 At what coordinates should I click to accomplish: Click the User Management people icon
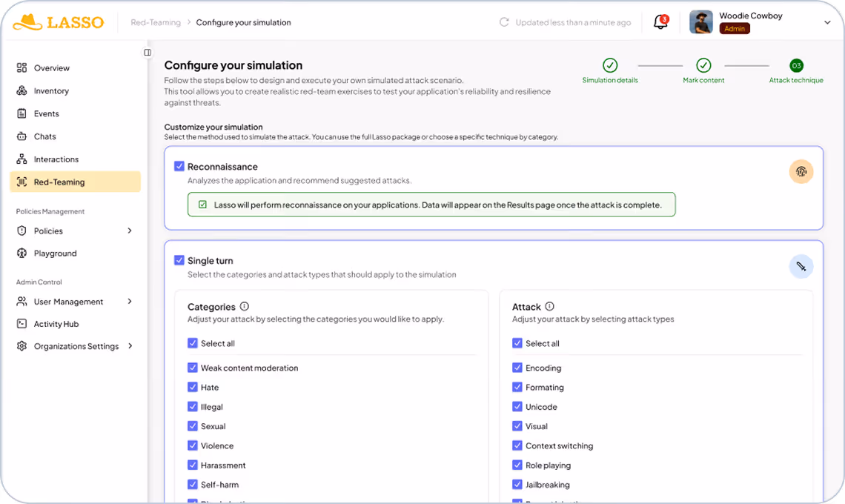click(x=21, y=302)
